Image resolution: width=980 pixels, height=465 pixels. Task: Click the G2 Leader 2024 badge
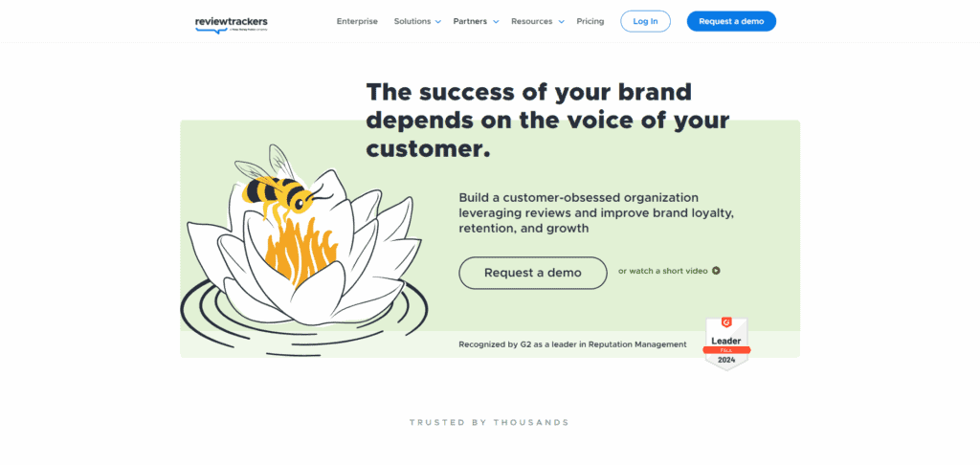[x=726, y=343]
